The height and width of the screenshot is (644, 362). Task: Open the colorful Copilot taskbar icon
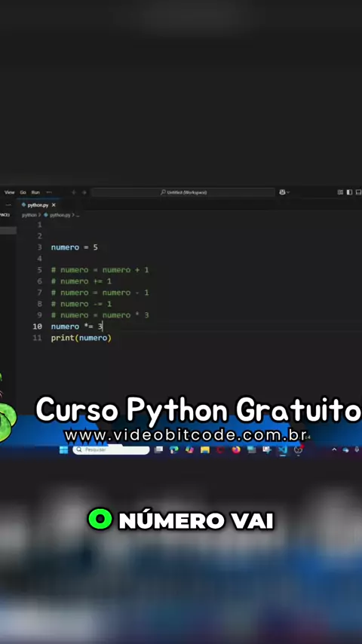[x=189, y=450]
